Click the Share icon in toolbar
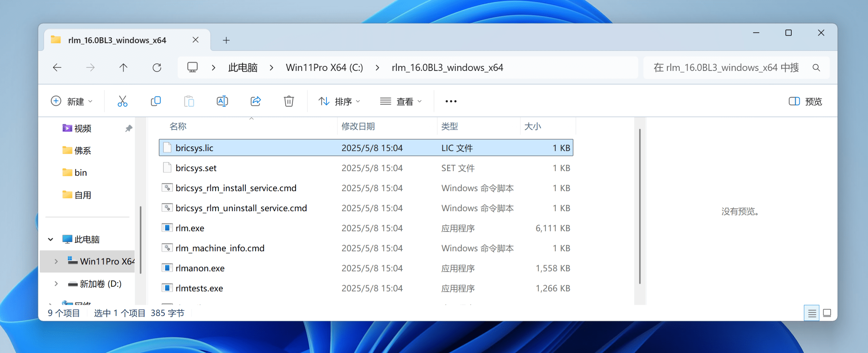The height and width of the screenshot is (353, 868). coord(255,101)
